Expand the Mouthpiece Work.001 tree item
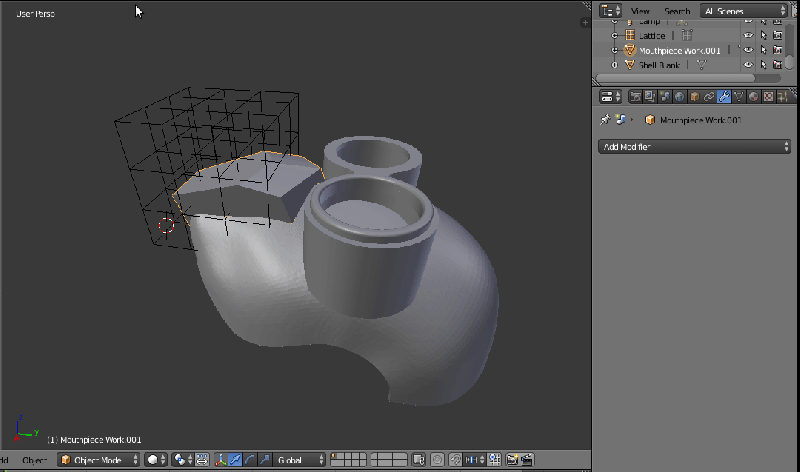This screenshot has width=800, height=472. [x=615, y=50]
